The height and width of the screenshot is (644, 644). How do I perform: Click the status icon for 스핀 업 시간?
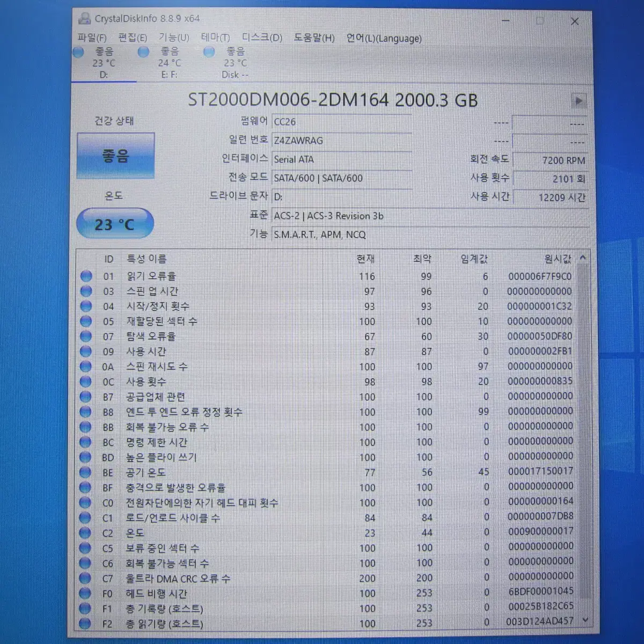click(x=86, y=291)
